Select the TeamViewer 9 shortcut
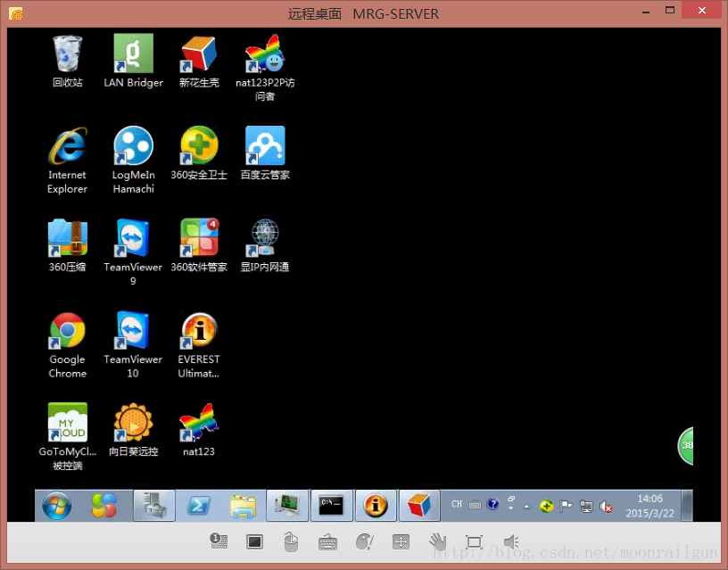Viewport: 728px width, 570px height. 133,252
